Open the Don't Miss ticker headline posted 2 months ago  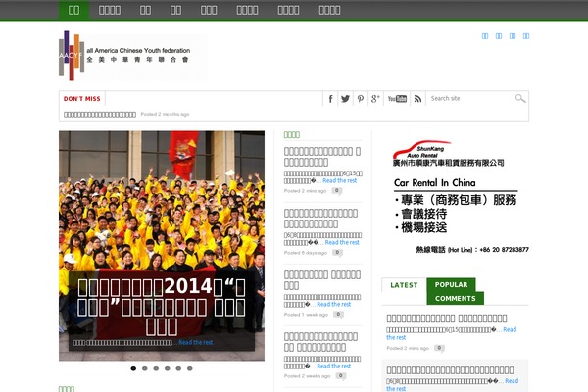(x=100, y=115)
